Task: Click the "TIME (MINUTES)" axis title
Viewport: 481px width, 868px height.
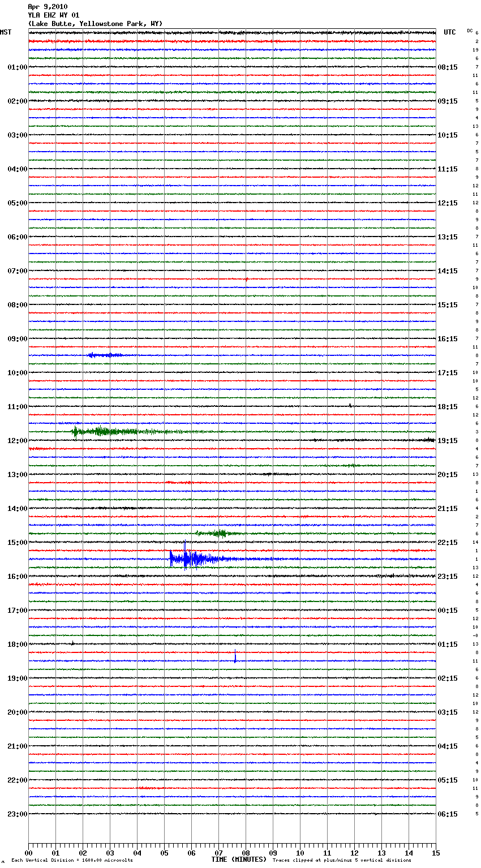Action: click(239, 860)
